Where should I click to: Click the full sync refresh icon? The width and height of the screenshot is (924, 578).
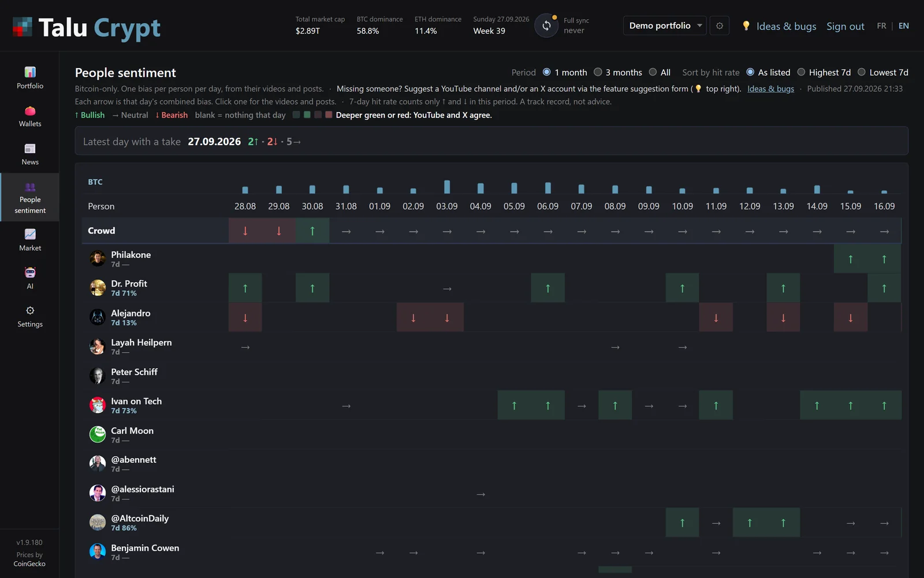[x=546, y=25]
